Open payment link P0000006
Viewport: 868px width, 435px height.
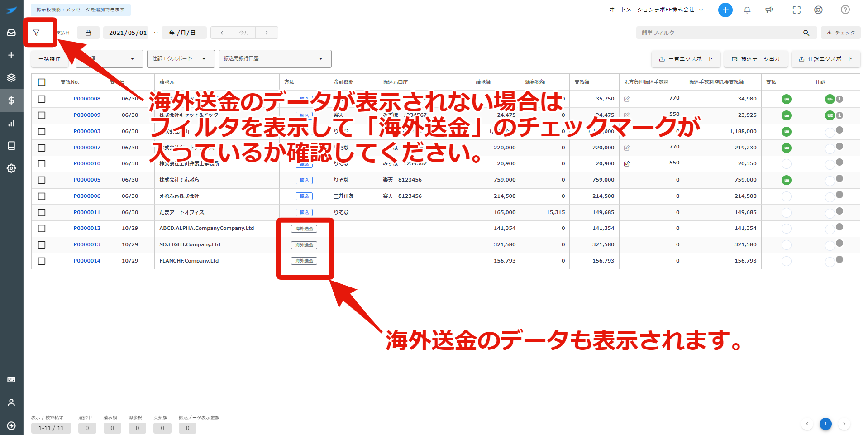[87, 196]
